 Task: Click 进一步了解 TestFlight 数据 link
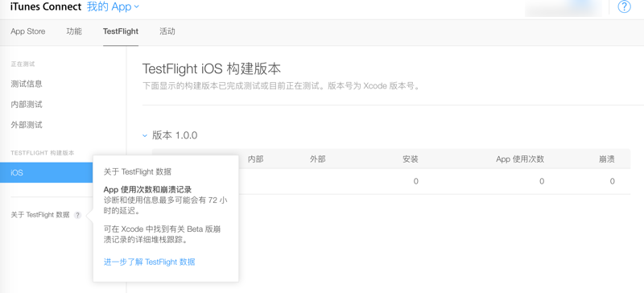point(149,262)
